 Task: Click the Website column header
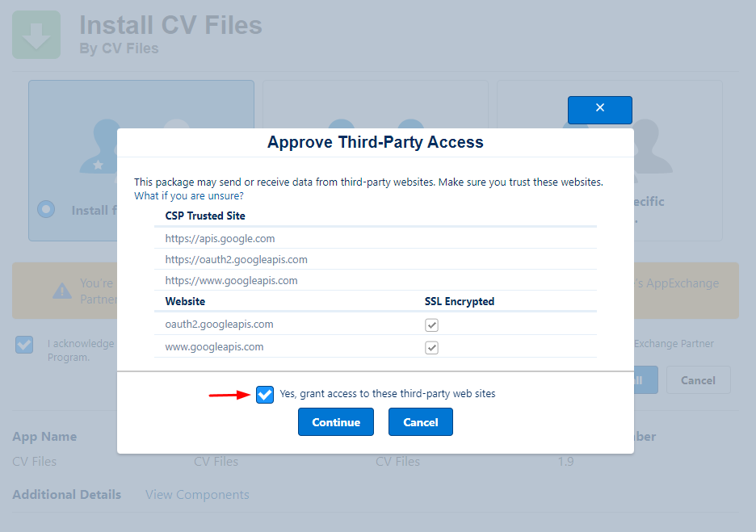[185, 302]
